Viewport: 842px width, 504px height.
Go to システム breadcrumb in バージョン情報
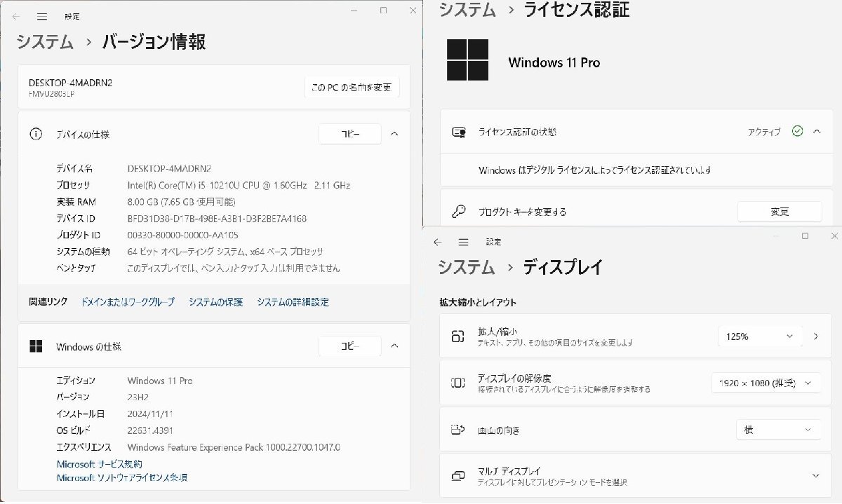coord(45,41)
